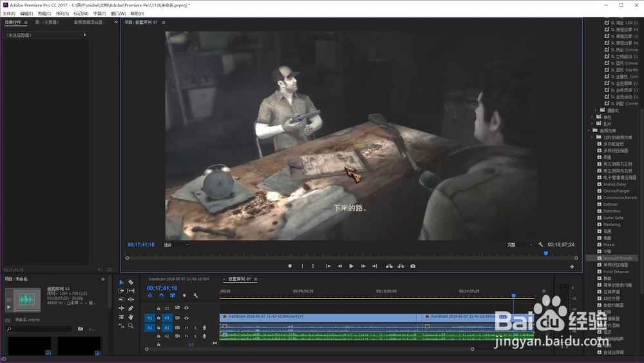Open the zoom level 适合 dropdown
Screen dimensions: 644x363
click(x=176, y=244)
